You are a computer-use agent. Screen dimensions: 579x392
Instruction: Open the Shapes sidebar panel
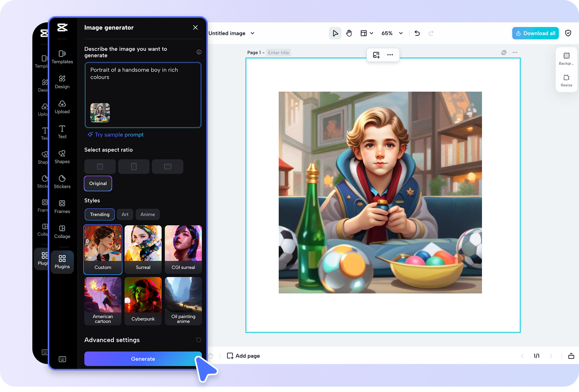pyautogui.click(x=62, y=157)
